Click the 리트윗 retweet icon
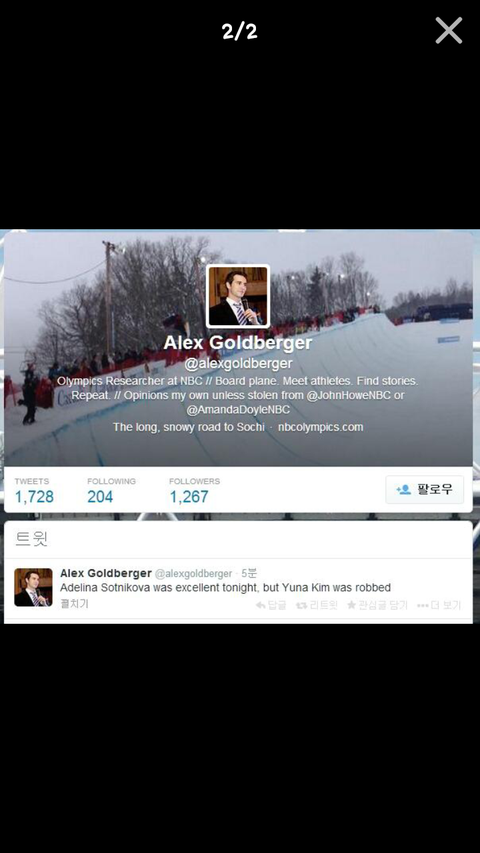Viewport: 480px width, 853px height. [301, 605]
